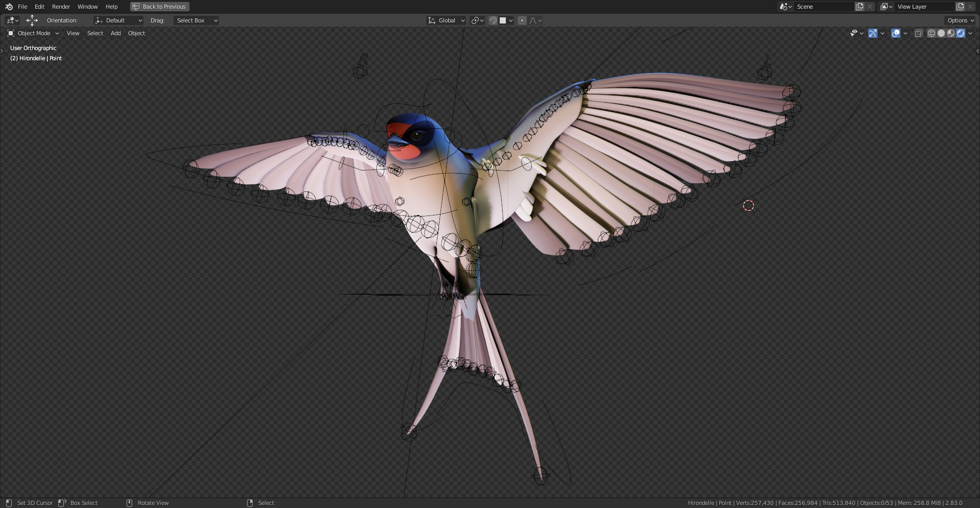
Task: Click the Select mouse icon in the status bar
Action: tap(250, 503)
